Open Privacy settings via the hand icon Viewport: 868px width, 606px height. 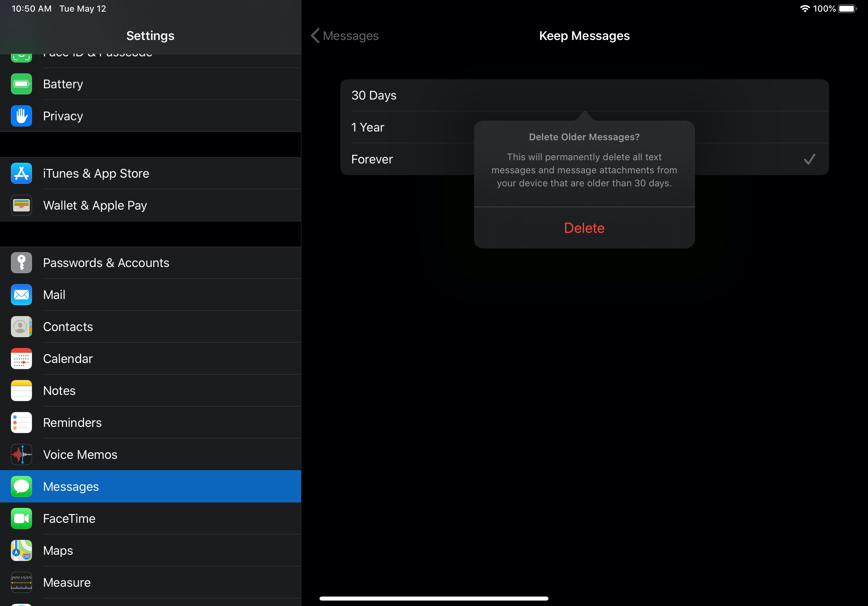click(21, 116)
